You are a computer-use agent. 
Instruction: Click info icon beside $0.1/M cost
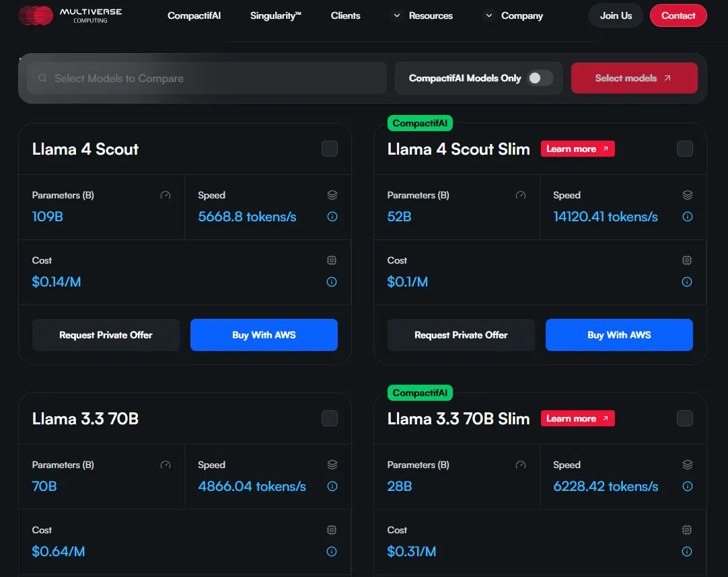point(687,282)
